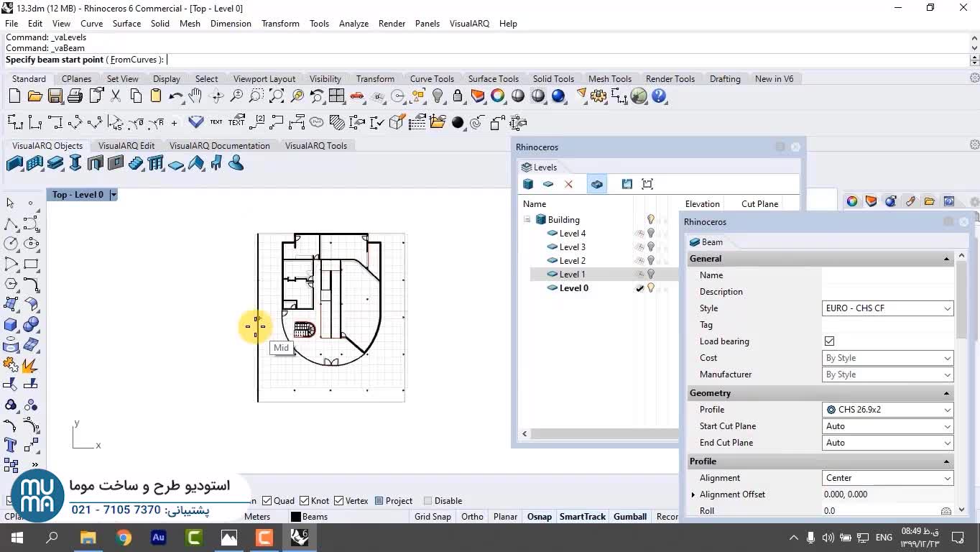Image resolution: width=980 pixels, height=552 pixels.
Task: Open the Alignment dropdown set to Center
Action: click(x=887, y=478)
